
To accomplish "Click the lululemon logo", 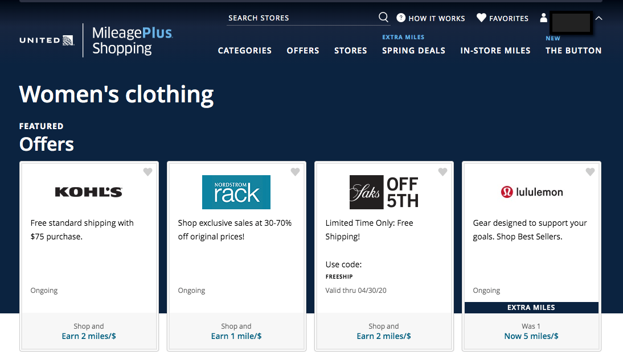I will tap(531, 192).
